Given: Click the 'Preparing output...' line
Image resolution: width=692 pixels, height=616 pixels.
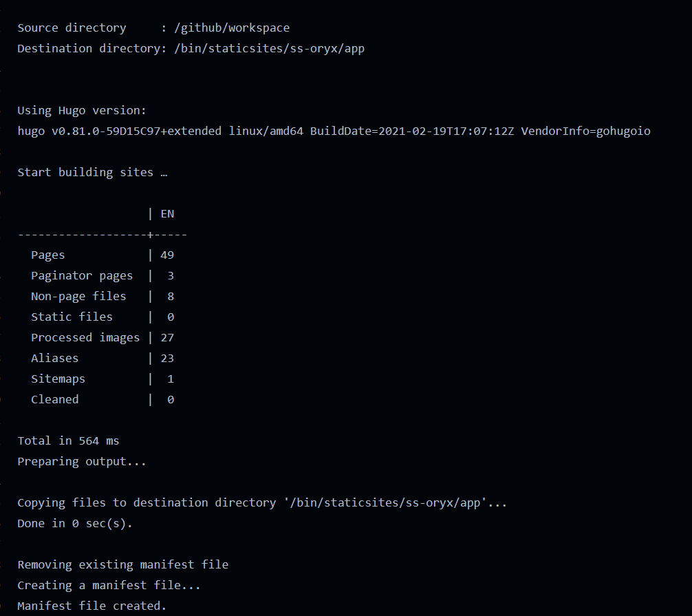Looking at the screenshot, I should 82,462.
